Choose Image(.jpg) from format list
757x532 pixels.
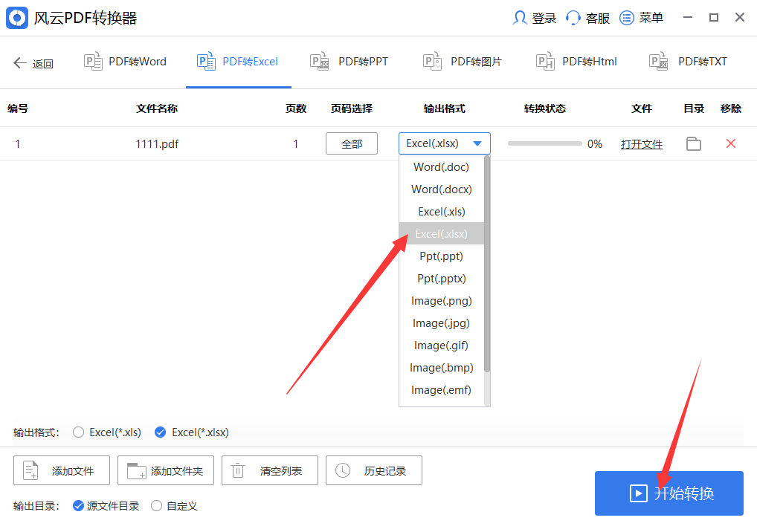(441, 323)
